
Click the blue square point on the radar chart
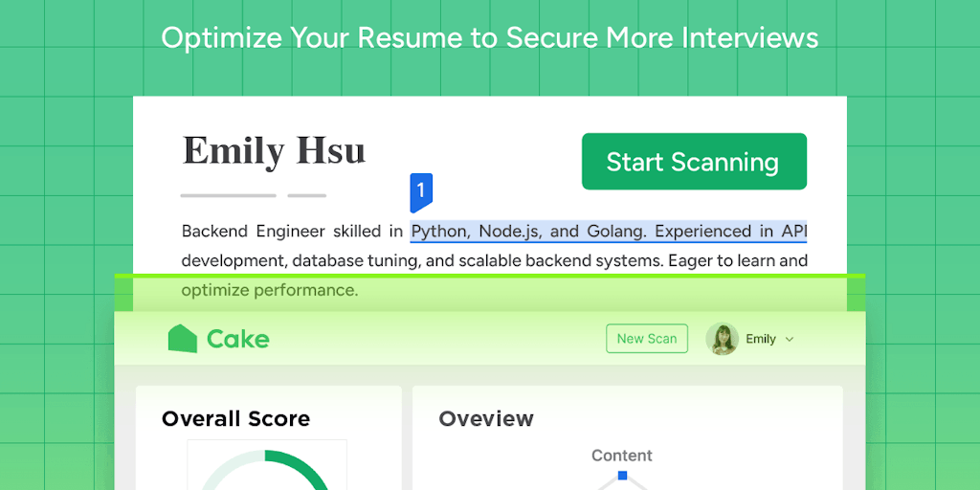tap(622, 476)
